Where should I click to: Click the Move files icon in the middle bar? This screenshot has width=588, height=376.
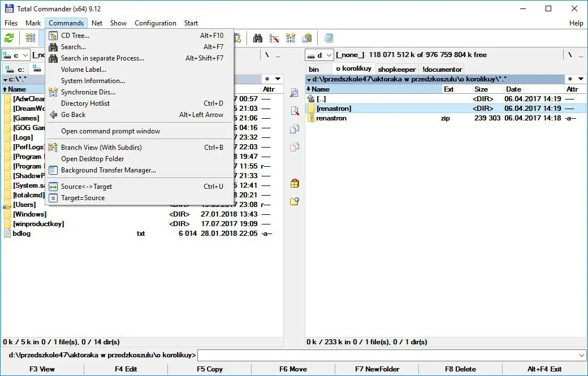[x=295, y=147]
